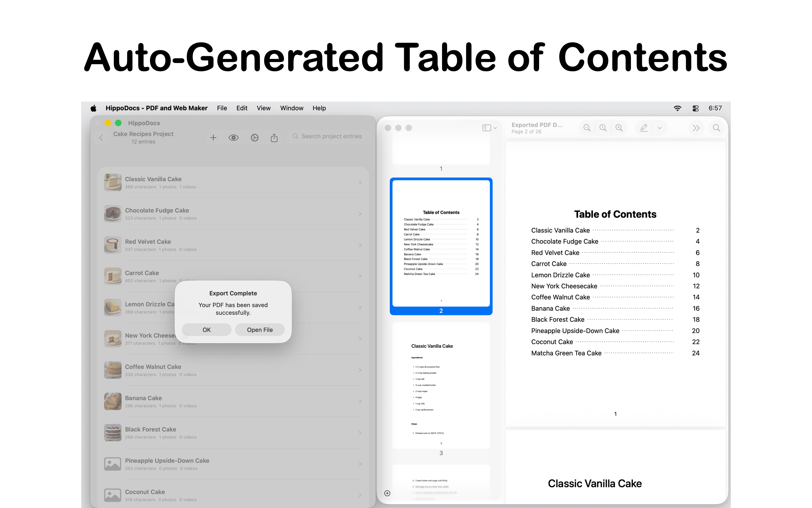Click Black Forest Cake row chevron
The image size is (812, 508).
(x=360, y=432)
